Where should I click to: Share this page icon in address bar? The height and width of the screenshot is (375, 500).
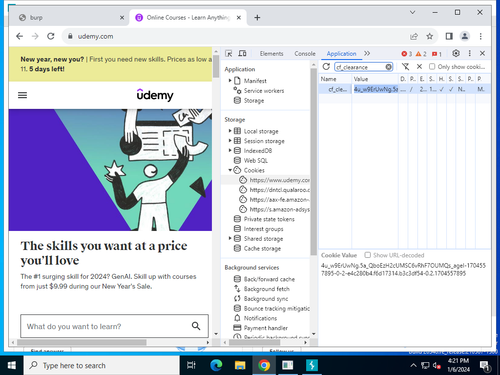point(414,36)
